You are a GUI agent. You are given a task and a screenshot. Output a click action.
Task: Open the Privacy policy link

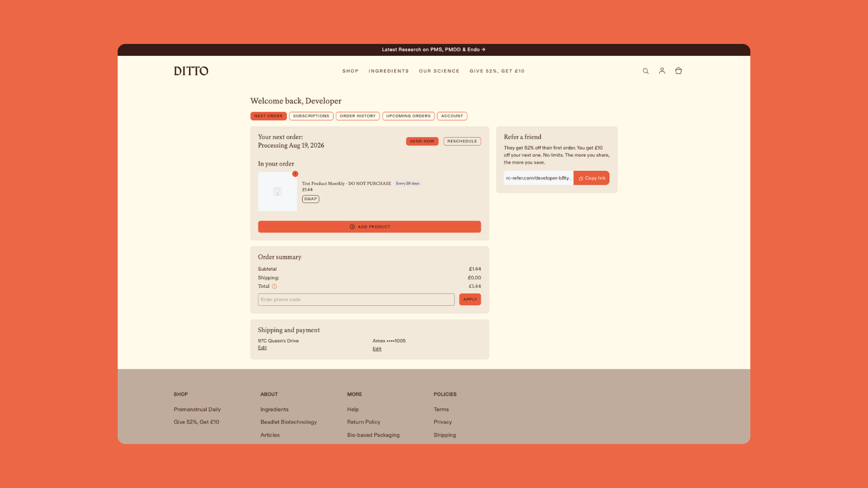pyautogui.click(x=443, y=422)
